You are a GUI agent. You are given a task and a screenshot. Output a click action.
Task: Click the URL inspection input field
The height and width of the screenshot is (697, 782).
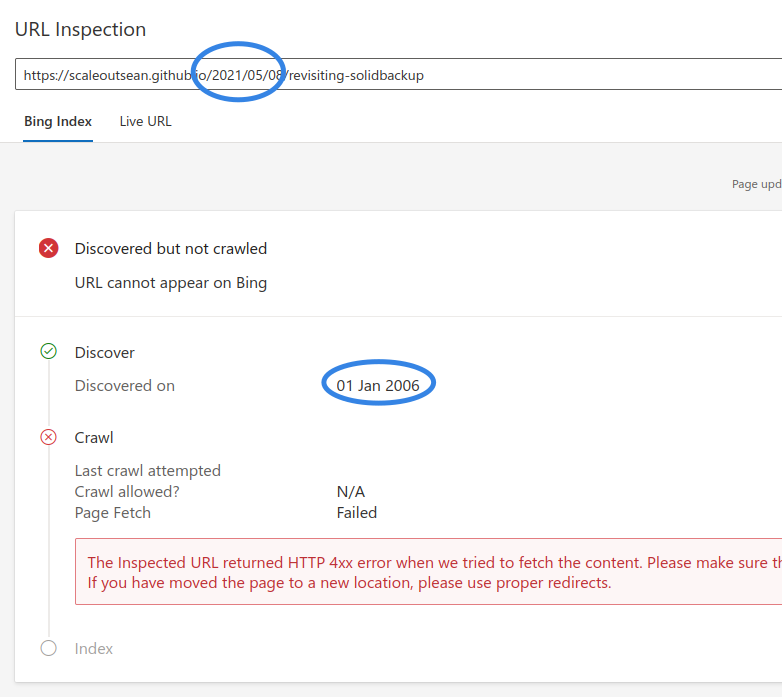[398, 74]
